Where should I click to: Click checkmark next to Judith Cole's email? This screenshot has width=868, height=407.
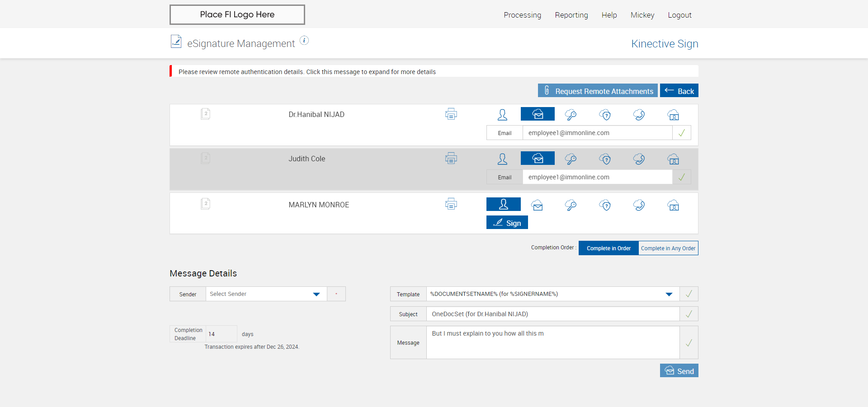click(681, 177)
